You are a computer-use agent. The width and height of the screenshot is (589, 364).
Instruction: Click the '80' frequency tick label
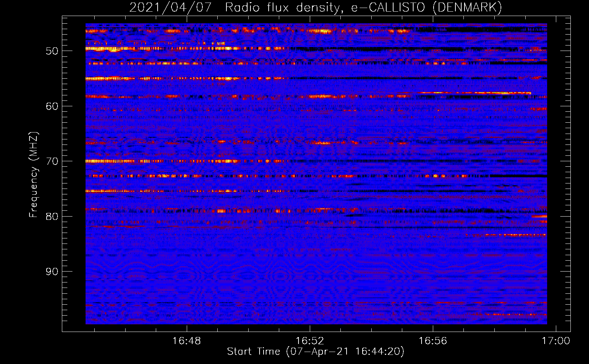pos(52,217)
